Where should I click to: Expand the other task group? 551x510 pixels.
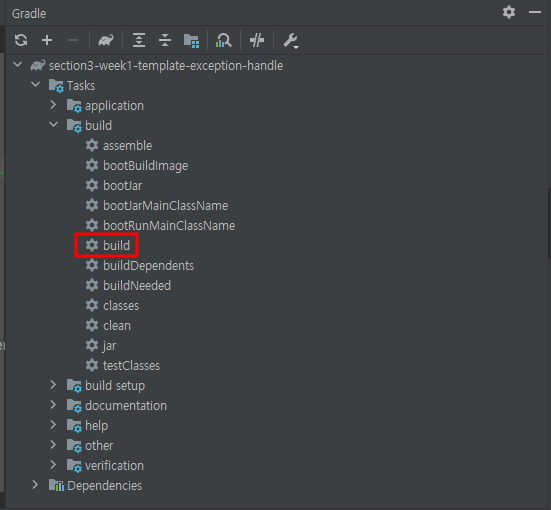point(53,445)
